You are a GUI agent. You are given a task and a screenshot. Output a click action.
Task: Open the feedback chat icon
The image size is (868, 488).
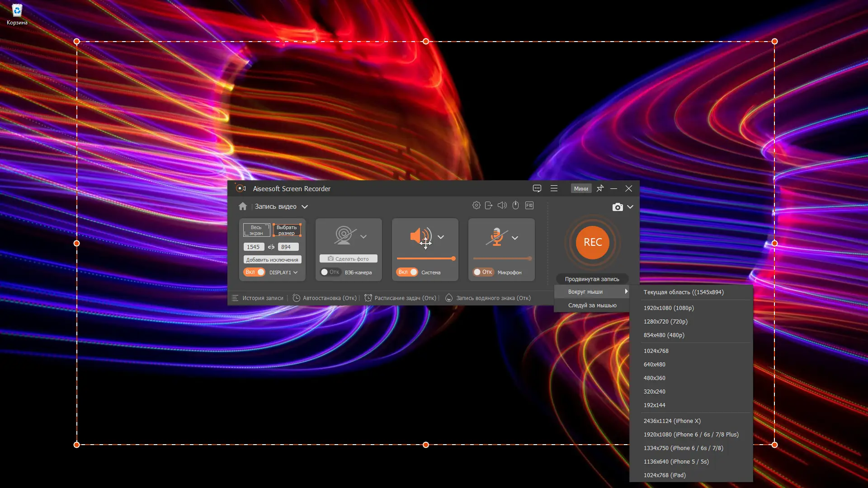click(537, 188)
